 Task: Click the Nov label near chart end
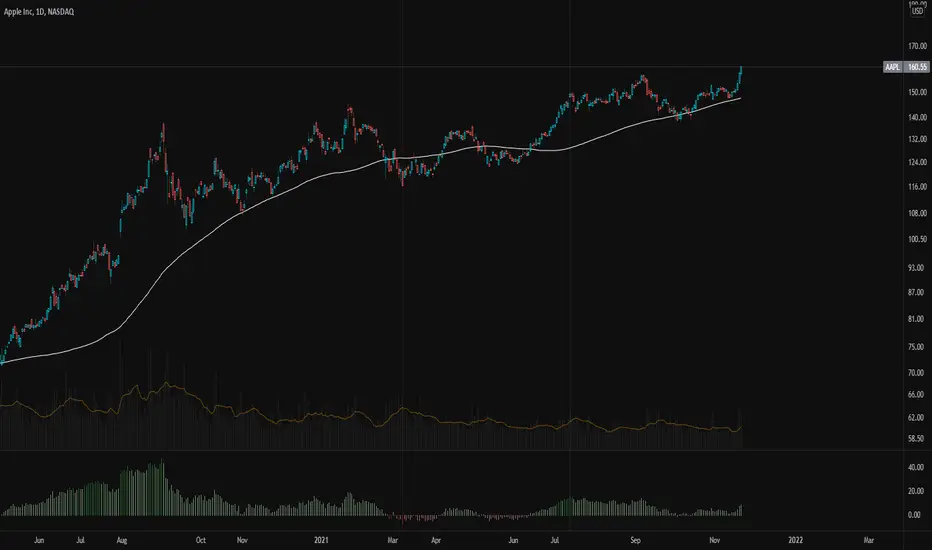tap(714, 540)
